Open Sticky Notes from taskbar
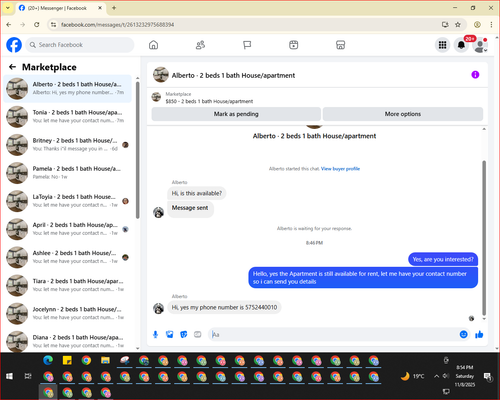 [x=67, y=360]
